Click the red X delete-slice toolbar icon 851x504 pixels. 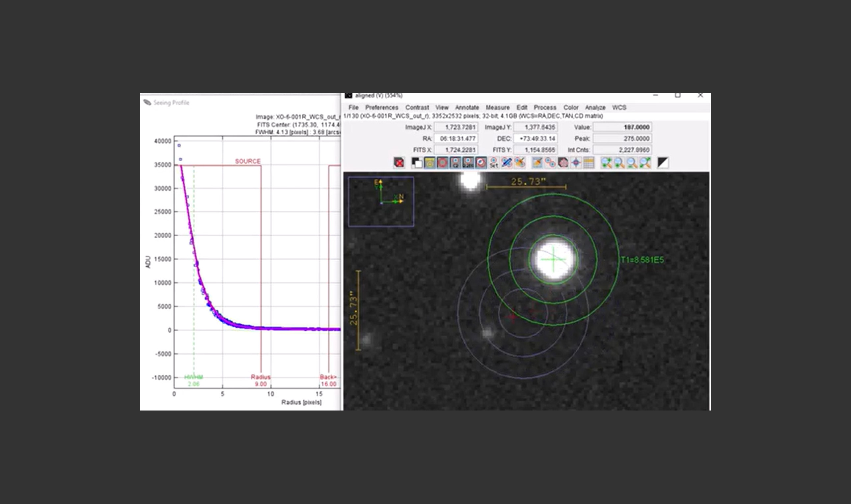399,163
